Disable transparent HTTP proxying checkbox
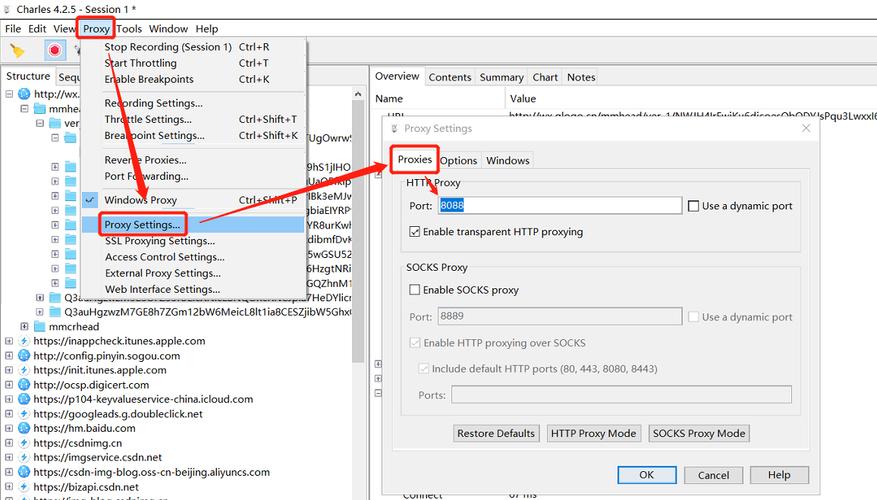Viewport: 877px width, 500px height. pos(414,232)
